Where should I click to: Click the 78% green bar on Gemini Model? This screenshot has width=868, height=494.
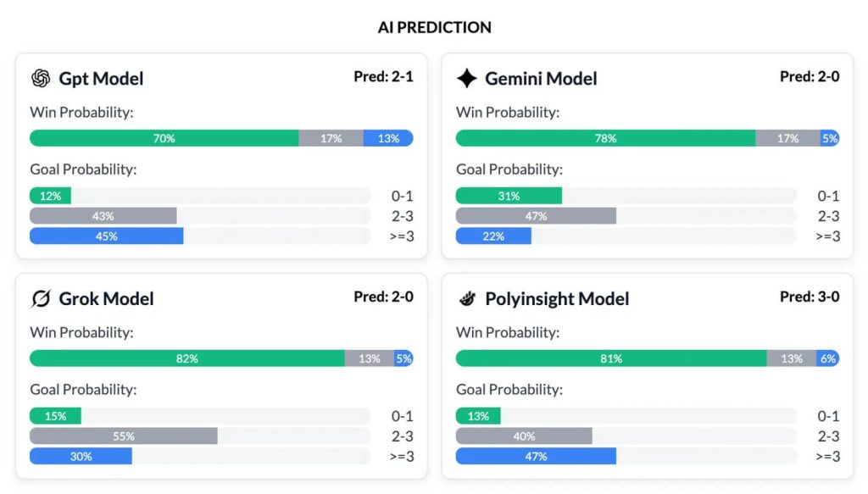click(x=604, y=137)
